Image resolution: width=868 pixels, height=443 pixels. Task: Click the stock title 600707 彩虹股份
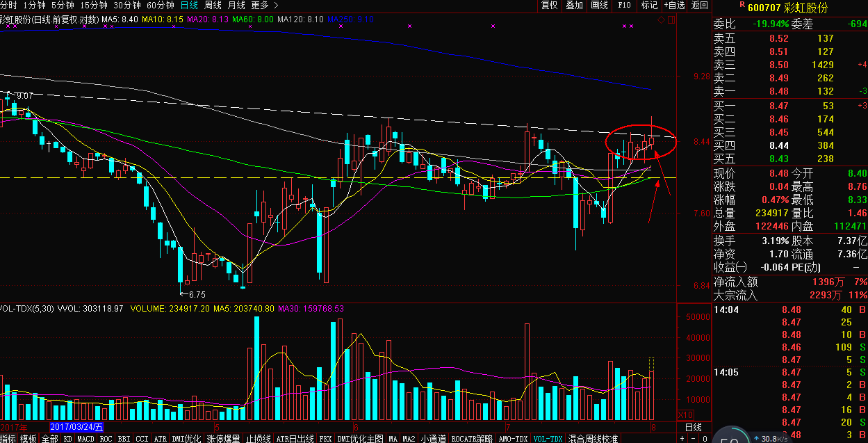[x=787, y=8]
